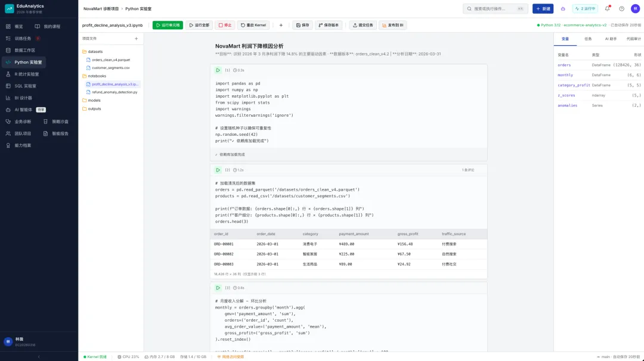
Task: Switch to the AI 助手 tab
Action: 611,39
